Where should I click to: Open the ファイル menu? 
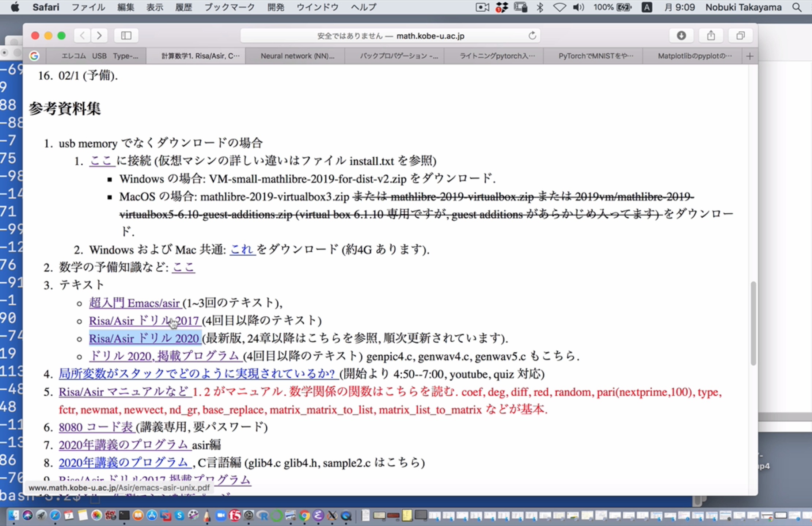[x=88, y=7]
